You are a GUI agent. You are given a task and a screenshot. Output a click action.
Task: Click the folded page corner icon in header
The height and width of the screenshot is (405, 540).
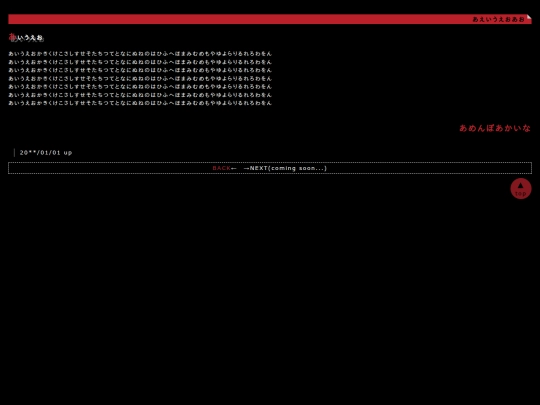[x=529, y=17]
